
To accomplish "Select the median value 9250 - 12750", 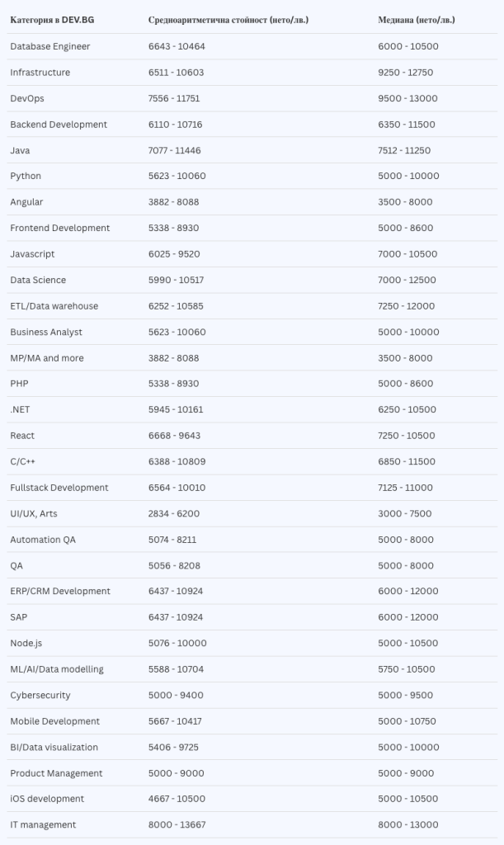I will click(x=406, y=73).
